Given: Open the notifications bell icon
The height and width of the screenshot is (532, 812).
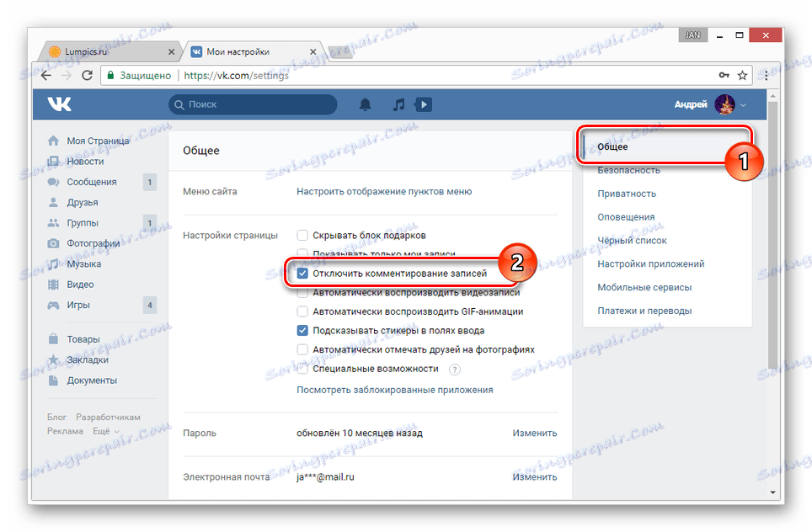Looking at the screenshot, I should [365, 104].
